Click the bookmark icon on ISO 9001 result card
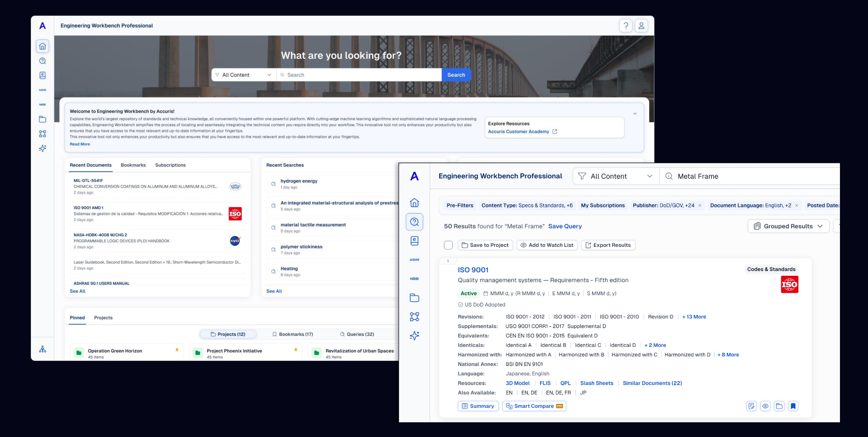Image resolution: width=868 pixels, height=437 pixels. 793,406
